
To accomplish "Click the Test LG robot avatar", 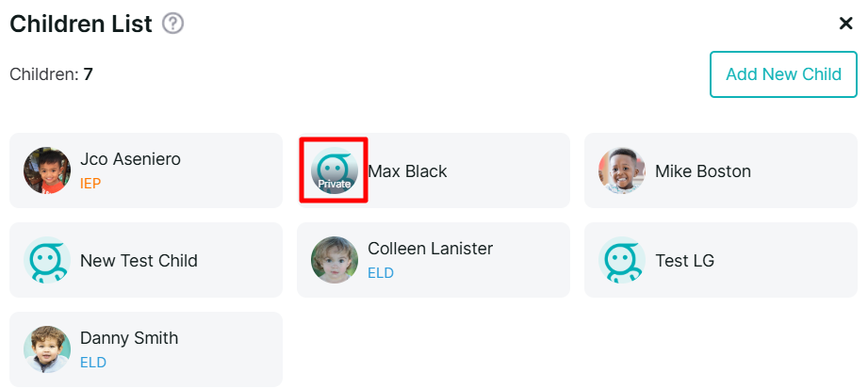I will [x=622, y=260].
